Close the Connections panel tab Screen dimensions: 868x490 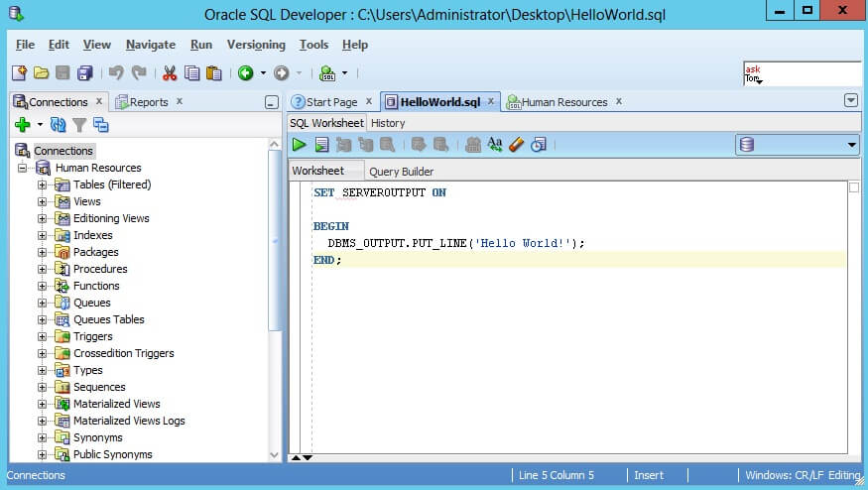pos(99,101)
